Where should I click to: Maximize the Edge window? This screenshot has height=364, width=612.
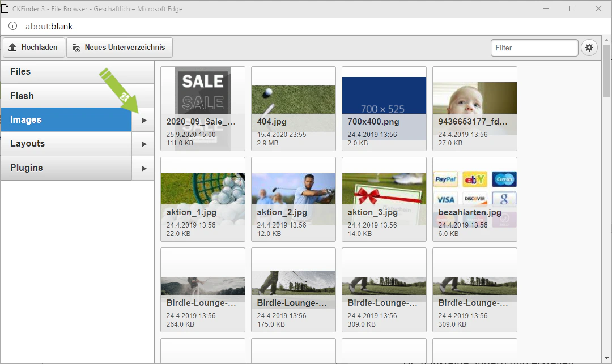coord(572,8)
